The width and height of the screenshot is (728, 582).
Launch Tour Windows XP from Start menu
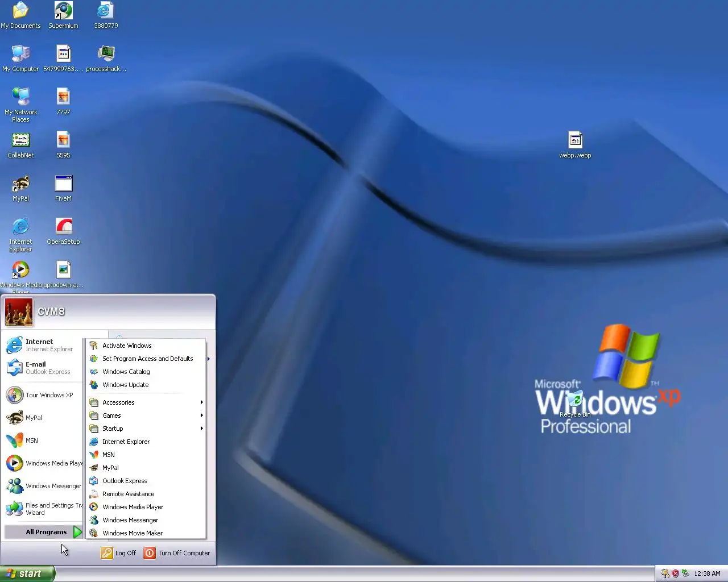click(43, 395)
